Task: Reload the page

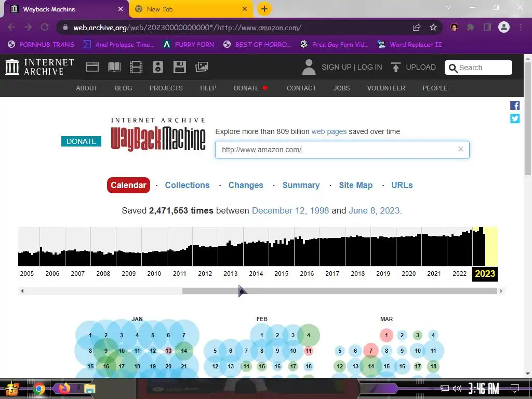Action: pyautogui.click(x=45, y=27)
